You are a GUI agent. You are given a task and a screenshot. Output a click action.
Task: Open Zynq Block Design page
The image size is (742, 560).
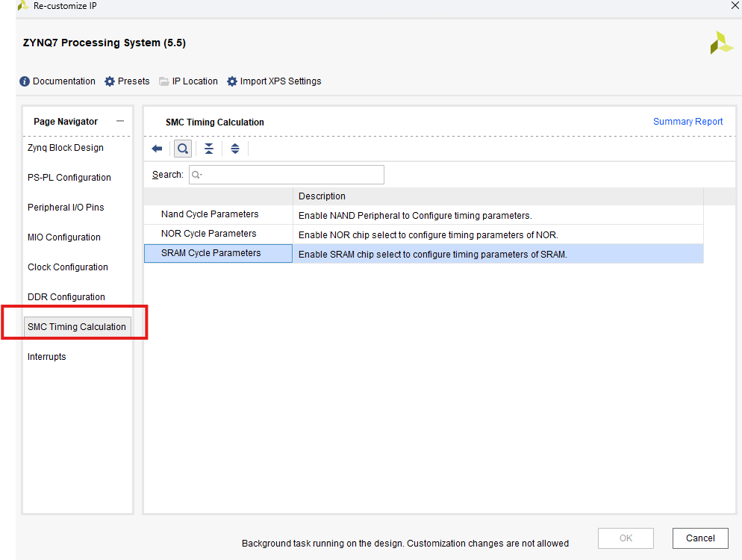[65, 148]
